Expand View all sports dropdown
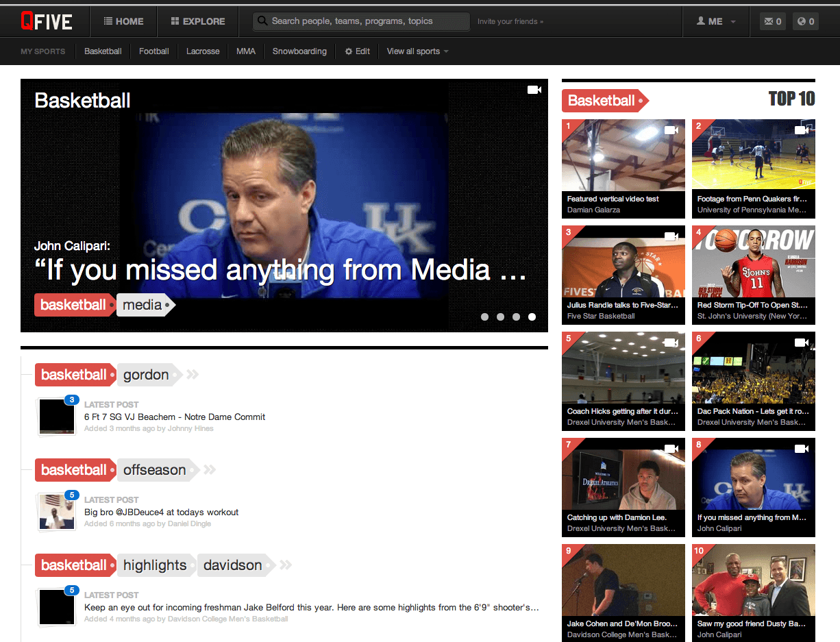 pyautogui.click(x=417, y=51)
